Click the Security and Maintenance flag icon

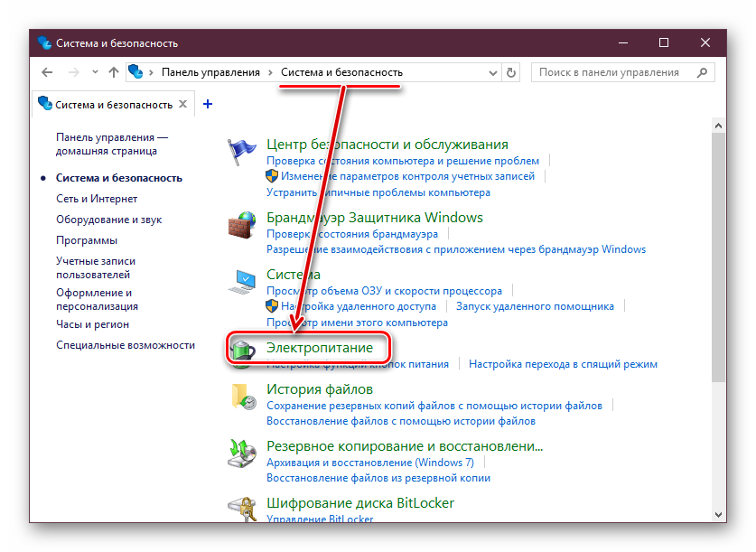pos(241,152)
